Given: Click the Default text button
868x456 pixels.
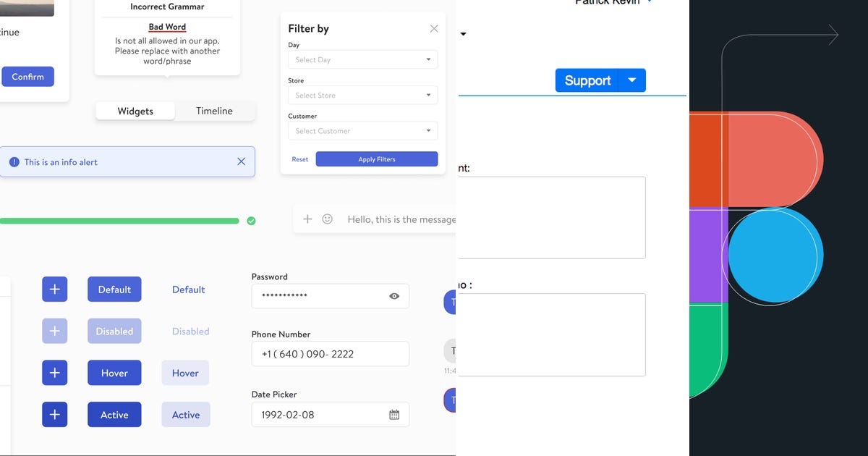Looking at the screenshot, I should (188, 290).
